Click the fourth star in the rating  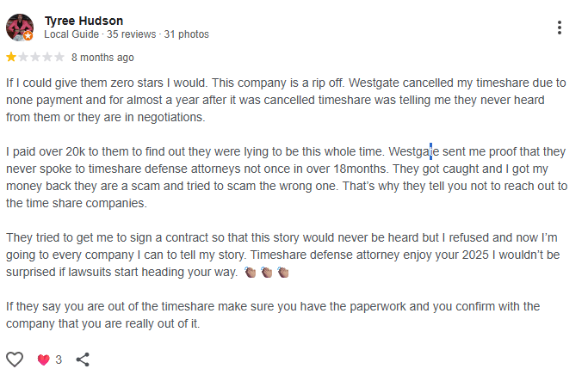47,58
